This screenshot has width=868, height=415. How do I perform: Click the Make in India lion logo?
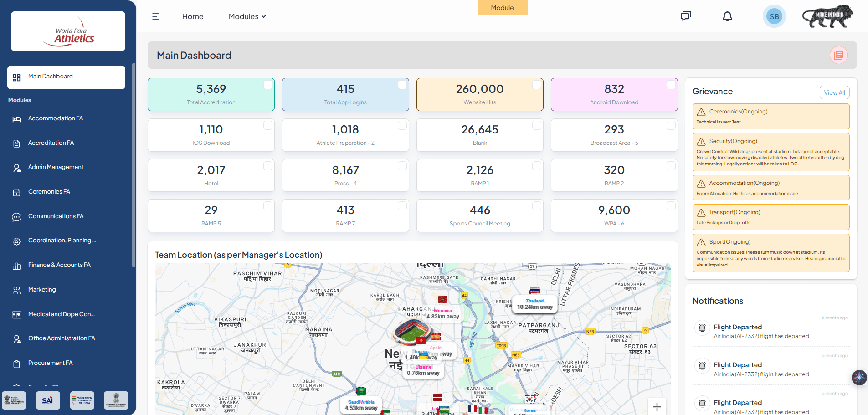pyautogui.click(x=827, y=16)
